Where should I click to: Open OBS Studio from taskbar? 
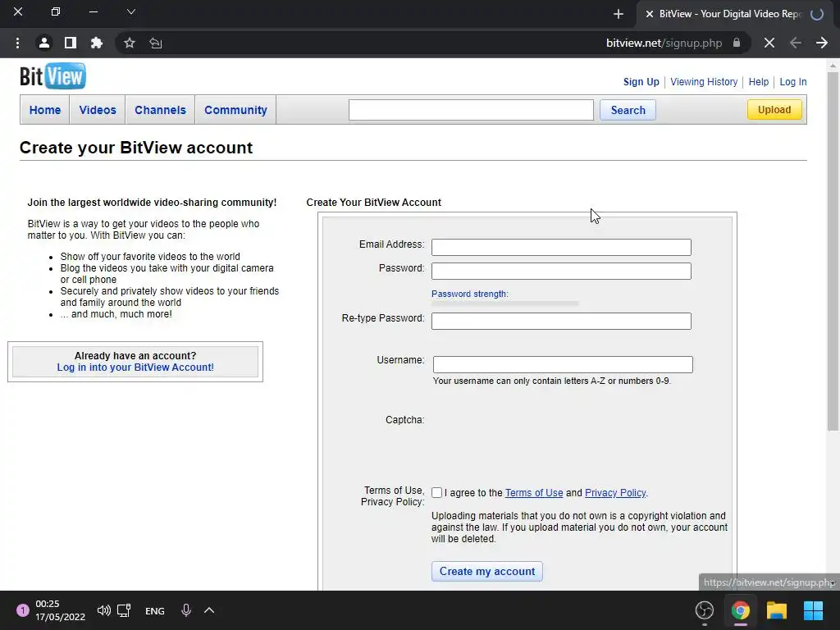(705, 610)
